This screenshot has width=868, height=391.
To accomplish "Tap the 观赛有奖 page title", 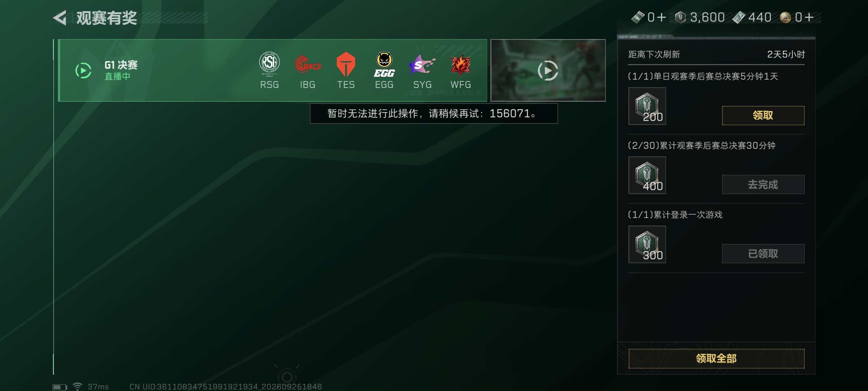I will click(x=106, y=18).
